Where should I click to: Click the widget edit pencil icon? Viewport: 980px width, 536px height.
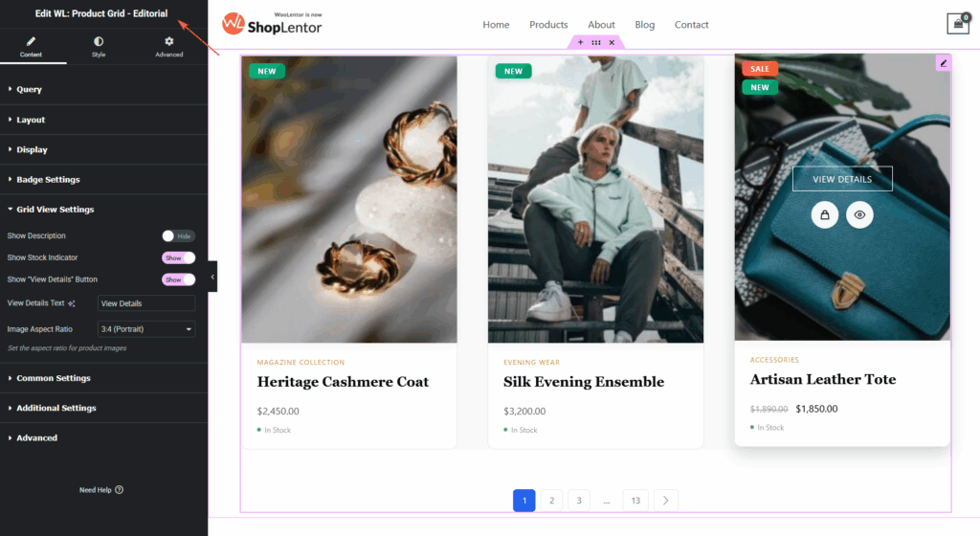click(x=943, y=63)
